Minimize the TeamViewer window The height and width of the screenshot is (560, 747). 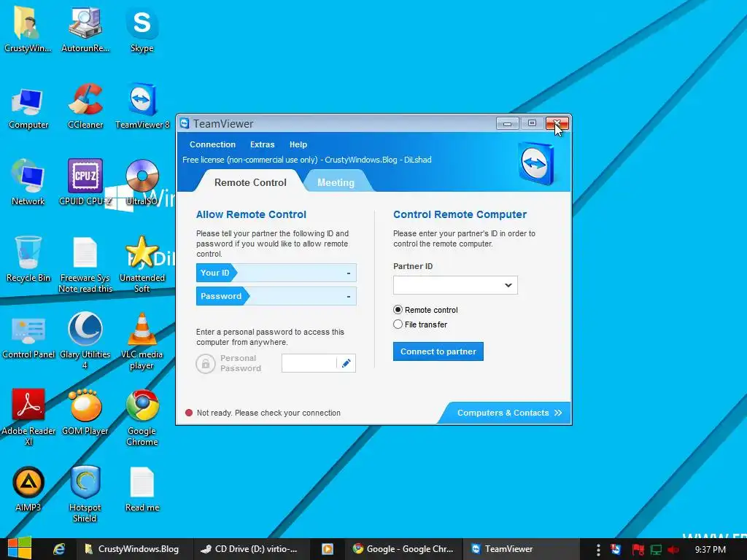(508, 124)
